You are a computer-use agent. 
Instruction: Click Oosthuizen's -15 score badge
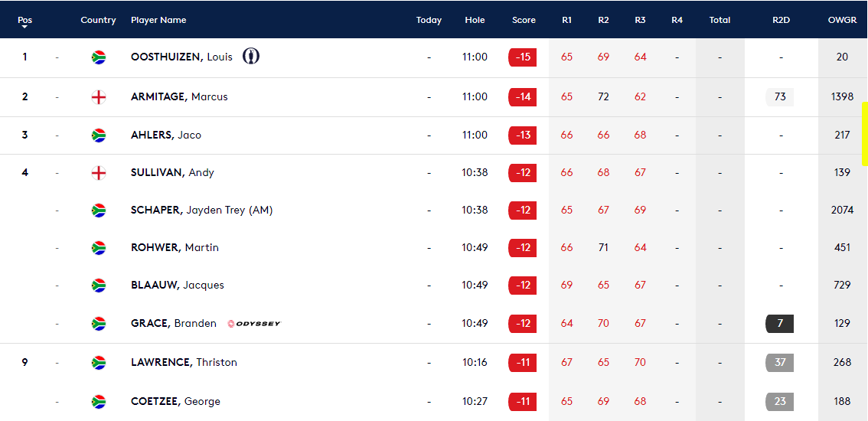pos(523,57)
